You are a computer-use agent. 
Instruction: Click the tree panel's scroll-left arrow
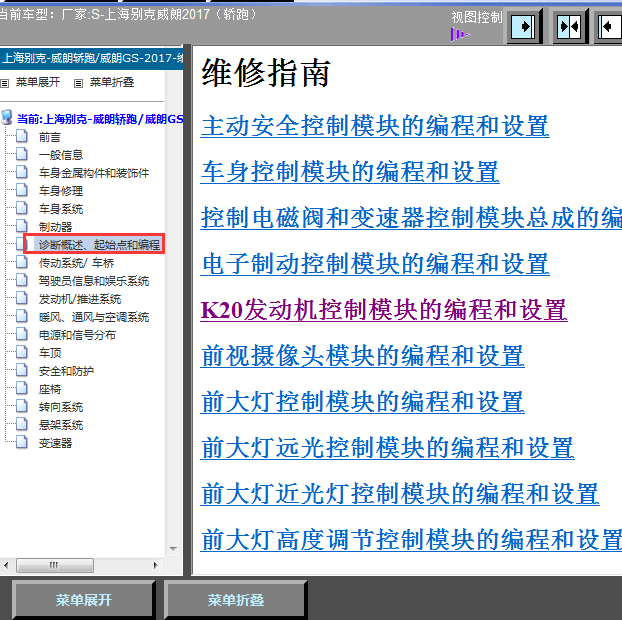point(6,565)
